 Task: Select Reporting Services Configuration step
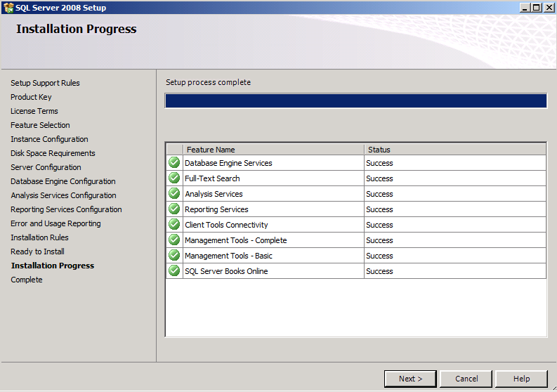click(66, 209)
